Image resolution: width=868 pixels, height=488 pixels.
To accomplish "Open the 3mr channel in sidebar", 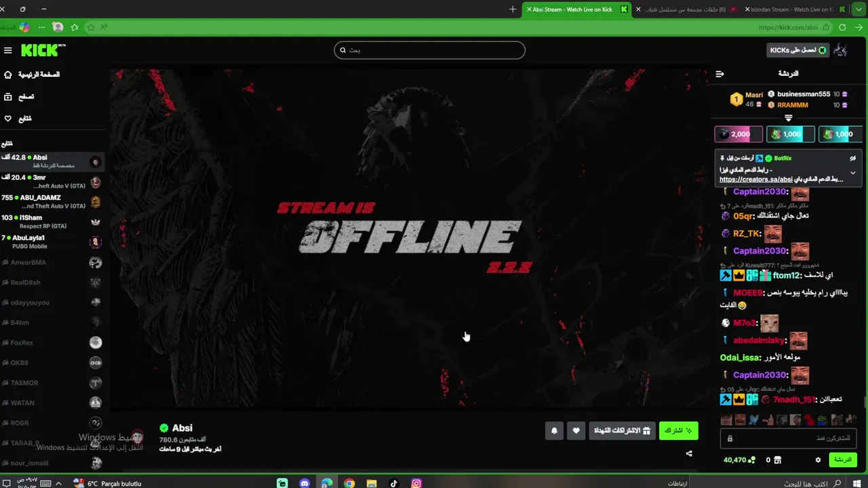I will [x=52, y=182].
